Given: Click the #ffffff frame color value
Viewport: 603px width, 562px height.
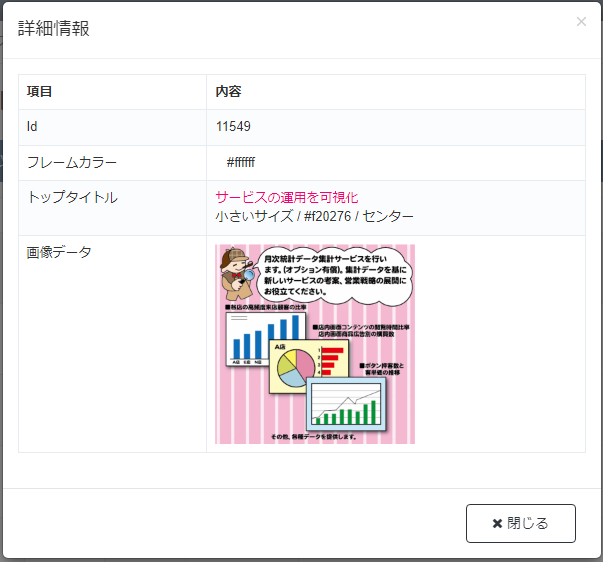Looking at the screenshot, I should pyautogui.click(x=240, y=162).
